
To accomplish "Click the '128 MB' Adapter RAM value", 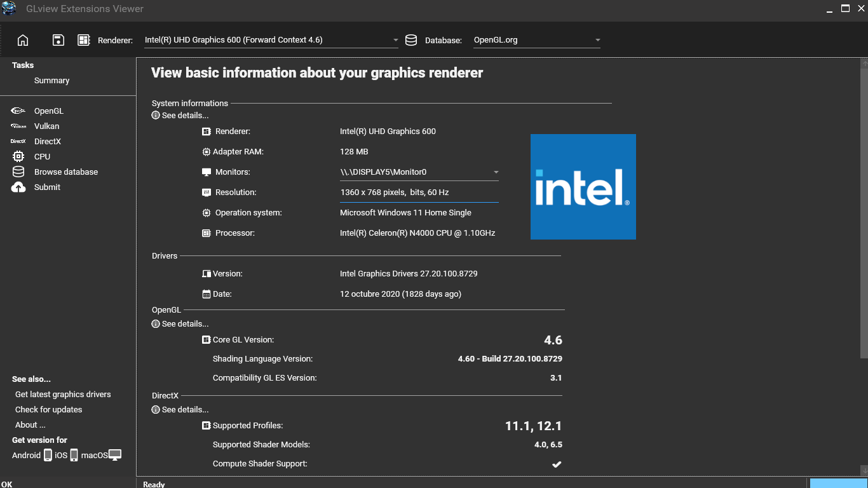I will (x=354, y=152).
